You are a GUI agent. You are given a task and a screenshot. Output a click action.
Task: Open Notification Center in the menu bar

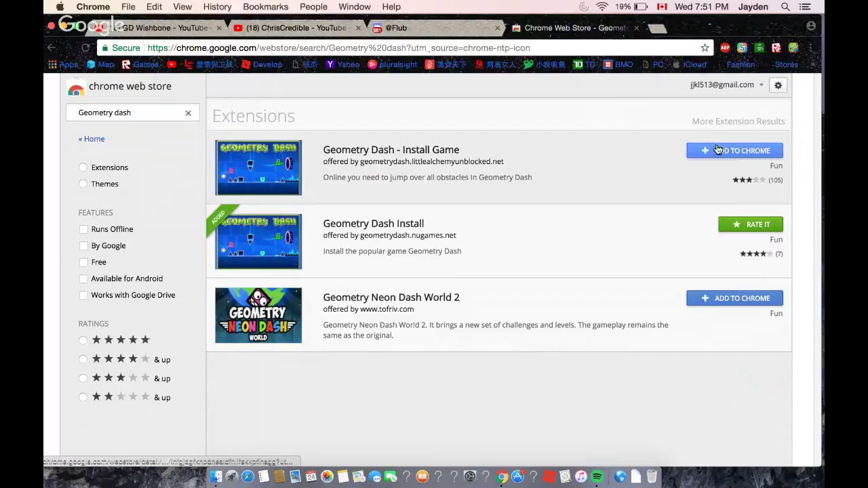805,7
